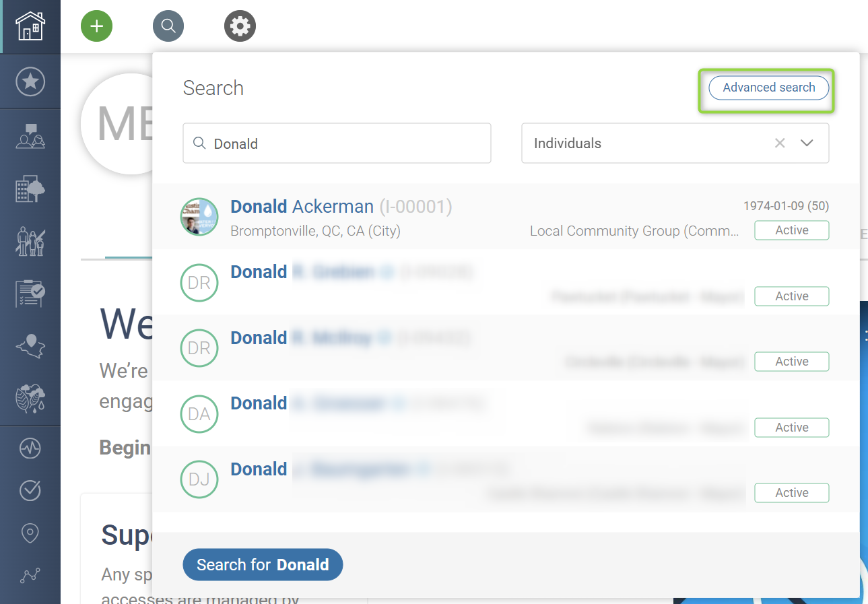Click the search field containing Donald
Viewport: 868px width, 604px height.
(337, 143)
